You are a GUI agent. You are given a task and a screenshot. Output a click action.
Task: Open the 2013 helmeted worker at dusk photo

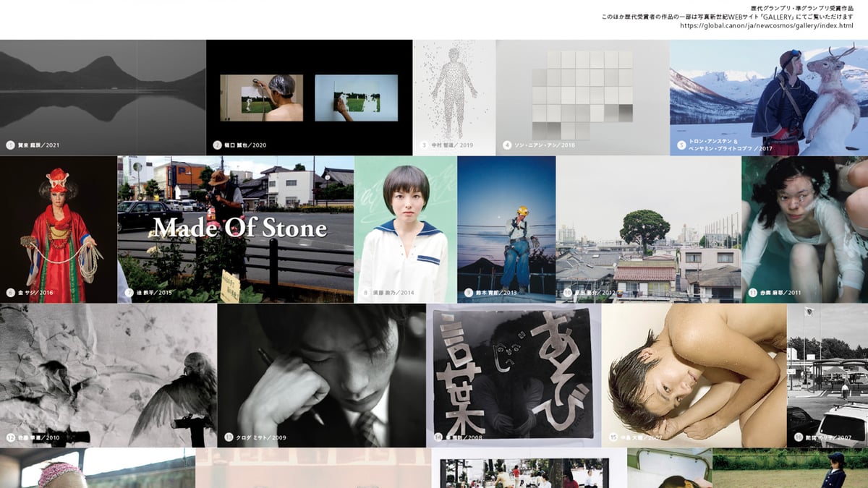pyautogui.click(x=506, y=229)
